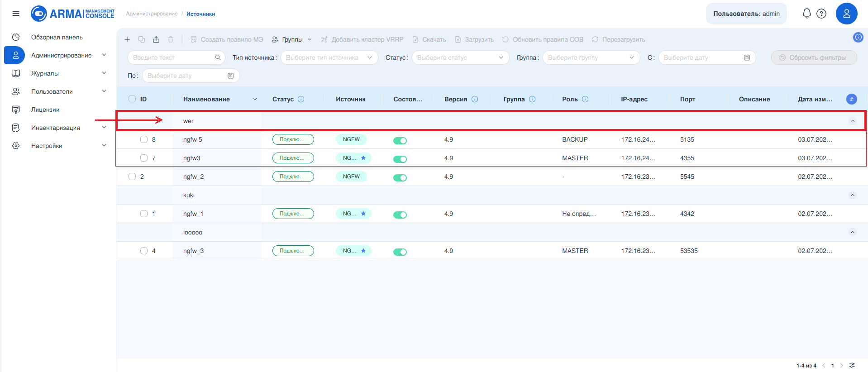Click the plus icon to add source
868x372 pixels.
click(127, 39)
